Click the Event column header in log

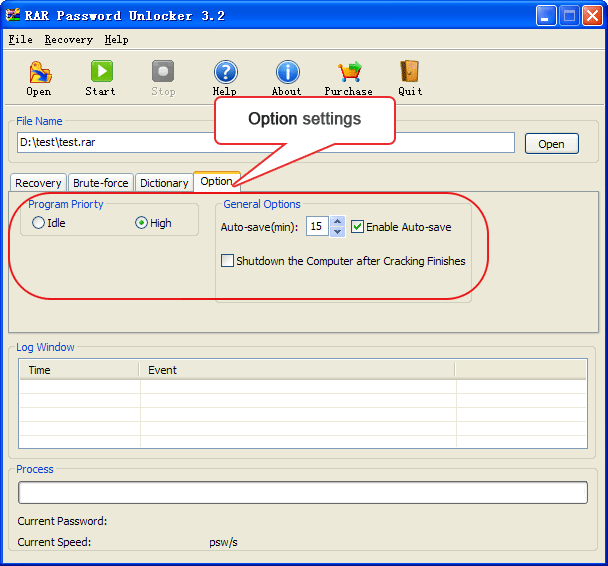tap(297, 370)
